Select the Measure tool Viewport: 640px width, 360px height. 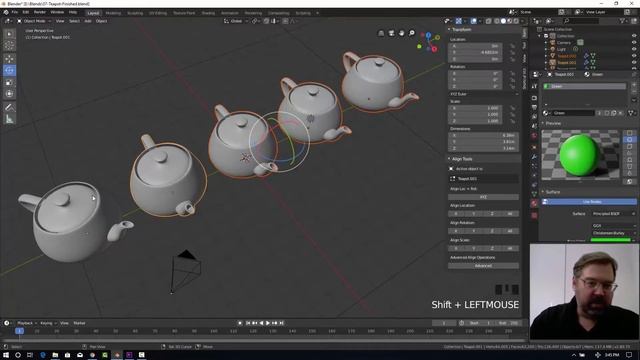pos(9,119)
